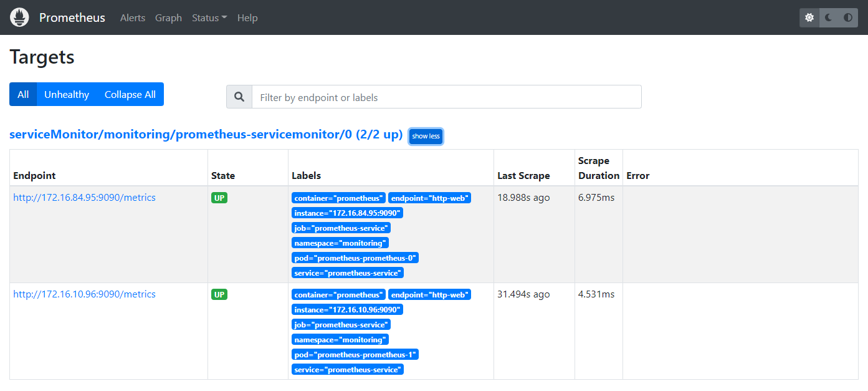
Task: Open the 172.16.10.96:9090 metrics endpoint
Action: tap(84, 294)
